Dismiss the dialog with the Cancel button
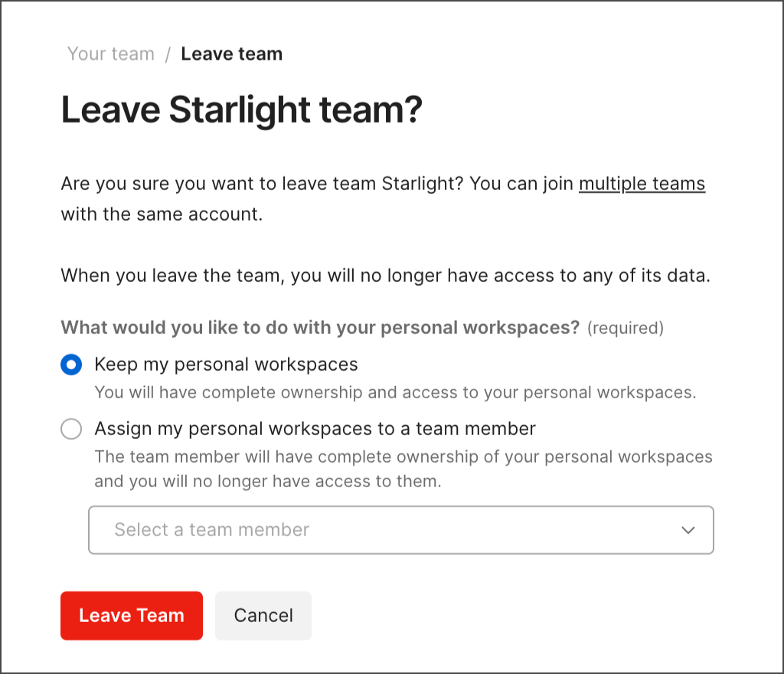The image size is (784, 674). [263, 615]
